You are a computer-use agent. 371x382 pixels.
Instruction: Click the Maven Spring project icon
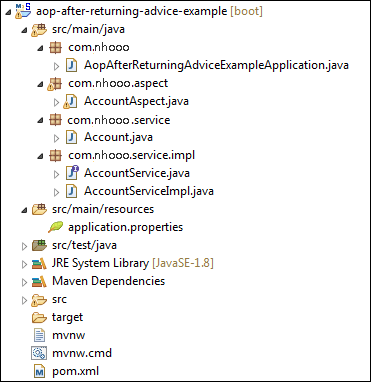click(x=23, y=11)
